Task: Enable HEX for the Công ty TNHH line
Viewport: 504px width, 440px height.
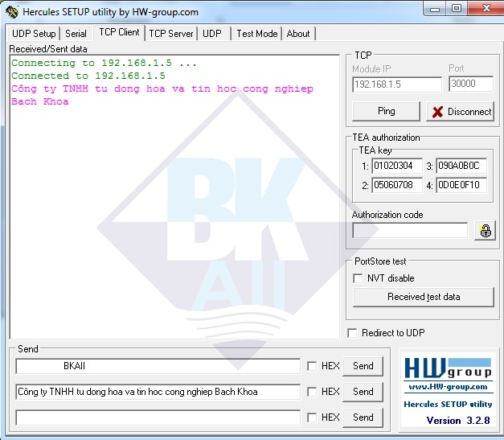Action: (x=312, y=392)
